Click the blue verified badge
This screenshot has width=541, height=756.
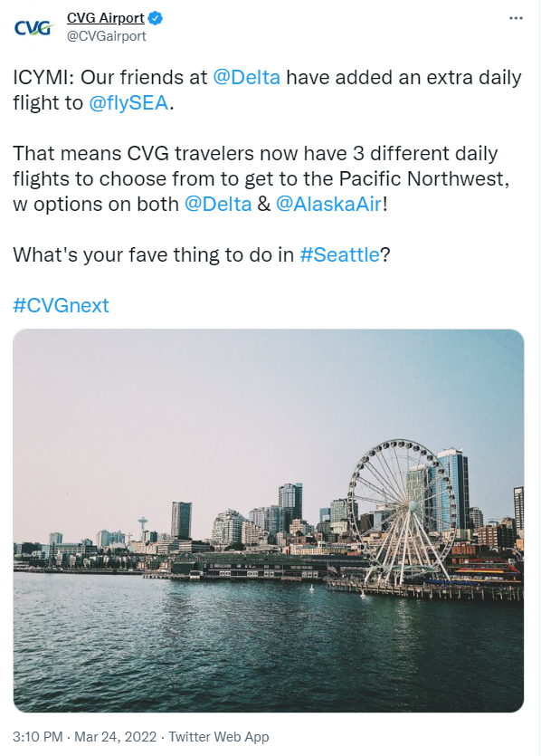[155, 18]
